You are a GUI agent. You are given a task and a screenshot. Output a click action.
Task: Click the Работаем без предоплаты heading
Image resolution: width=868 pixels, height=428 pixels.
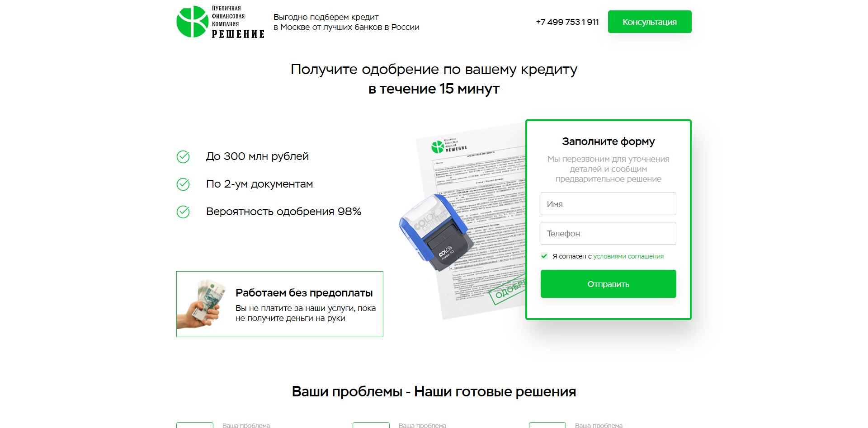click(x=304, y=293)
